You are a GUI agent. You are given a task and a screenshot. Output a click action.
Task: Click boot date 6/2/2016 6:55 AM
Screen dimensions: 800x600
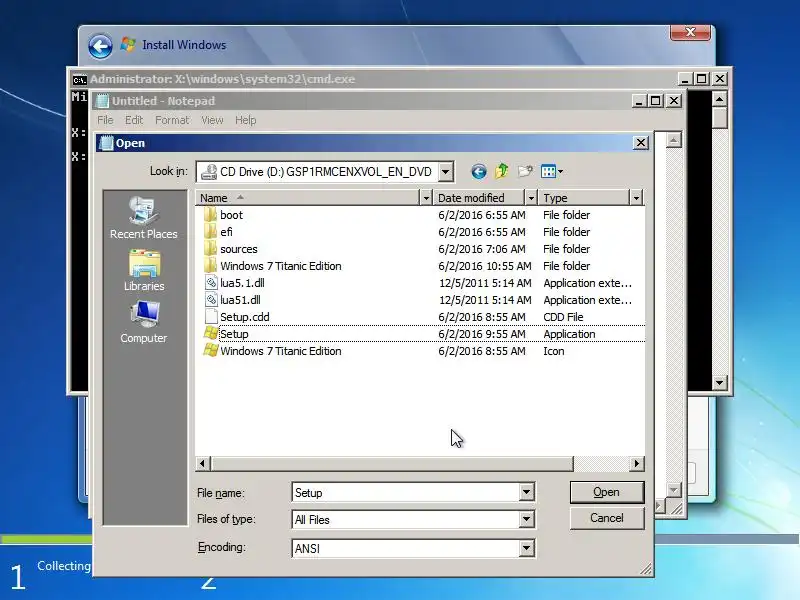coord(482,215)
